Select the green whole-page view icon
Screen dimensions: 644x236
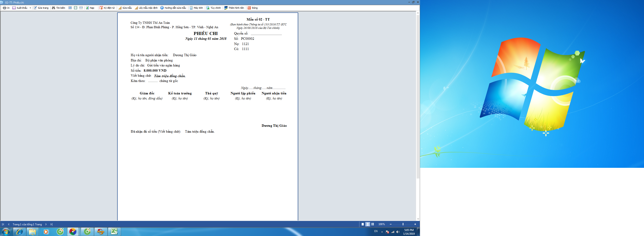tap(75, 8)
